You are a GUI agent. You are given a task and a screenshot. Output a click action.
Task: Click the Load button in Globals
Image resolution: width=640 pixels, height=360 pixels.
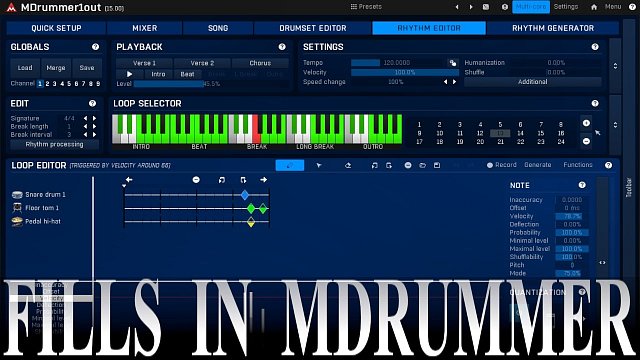pyautogui.click(x=25, y=68)
